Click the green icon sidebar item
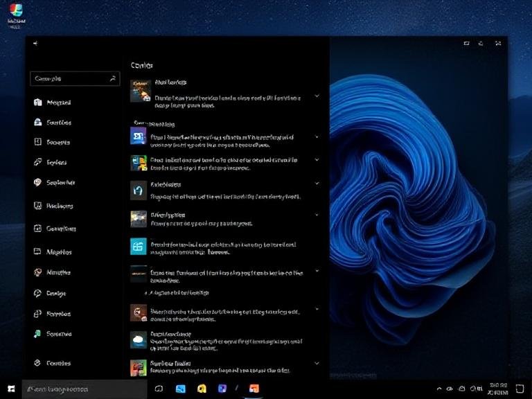The height and width of the screenshot is (399, 532). click(37, 334)
